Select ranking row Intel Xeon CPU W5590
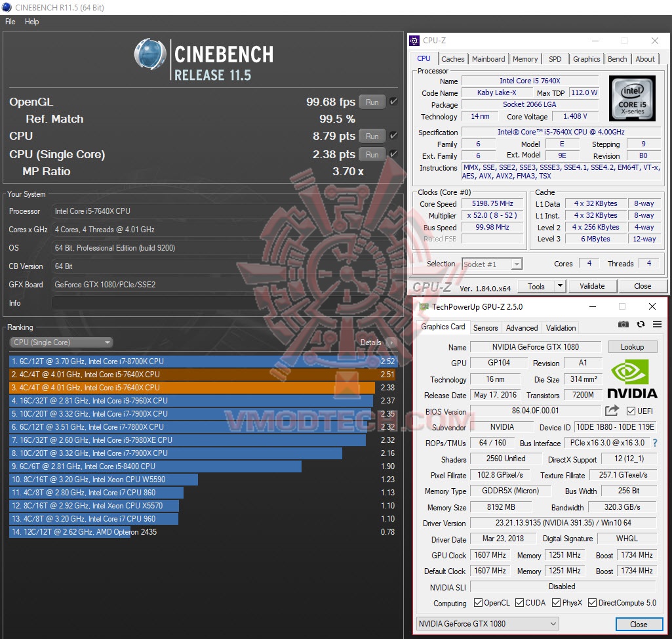This screenshot has width=672, height=639. (x=204, y=480)
